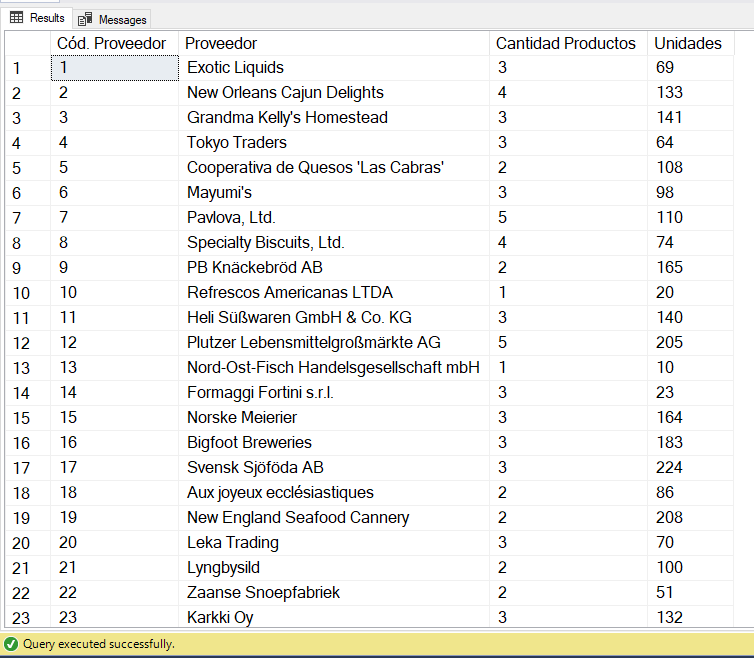The image size is (754, 658).
Task: Select Plutzer Lebensmittelgroßmärkte AG cell
Action: coord(334,343)
